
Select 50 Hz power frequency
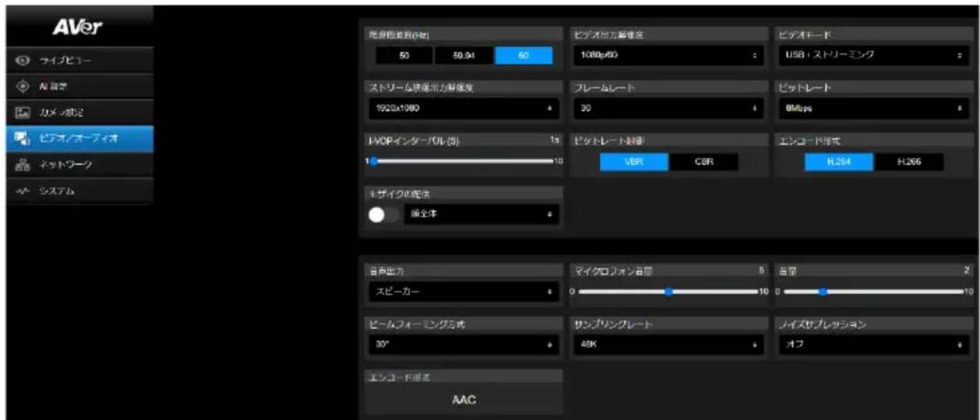pos(403,56)
